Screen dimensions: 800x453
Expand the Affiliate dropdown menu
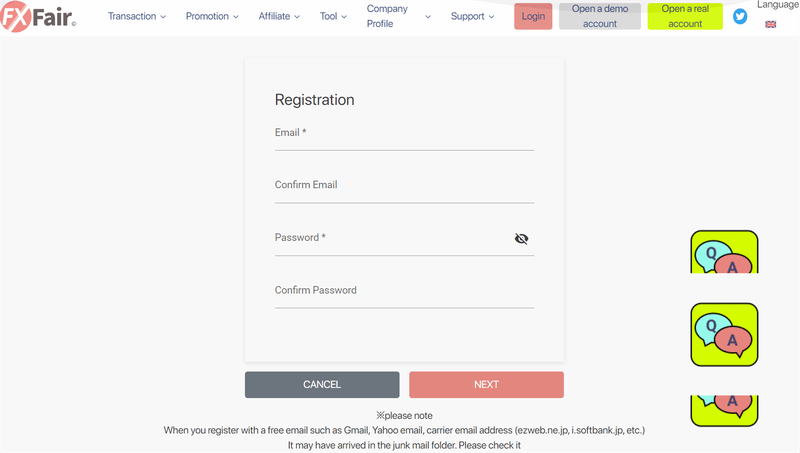pyautogui.click(x=279, y=16)
